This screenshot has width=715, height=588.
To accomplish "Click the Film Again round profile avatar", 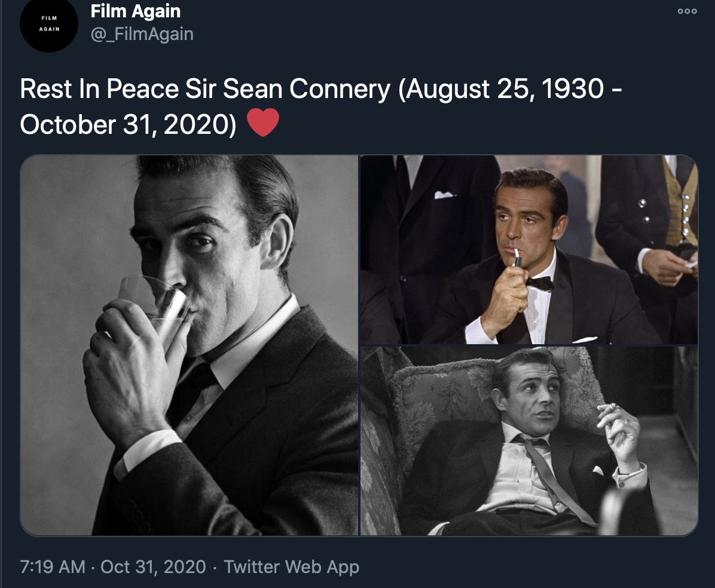I will 49,24.
